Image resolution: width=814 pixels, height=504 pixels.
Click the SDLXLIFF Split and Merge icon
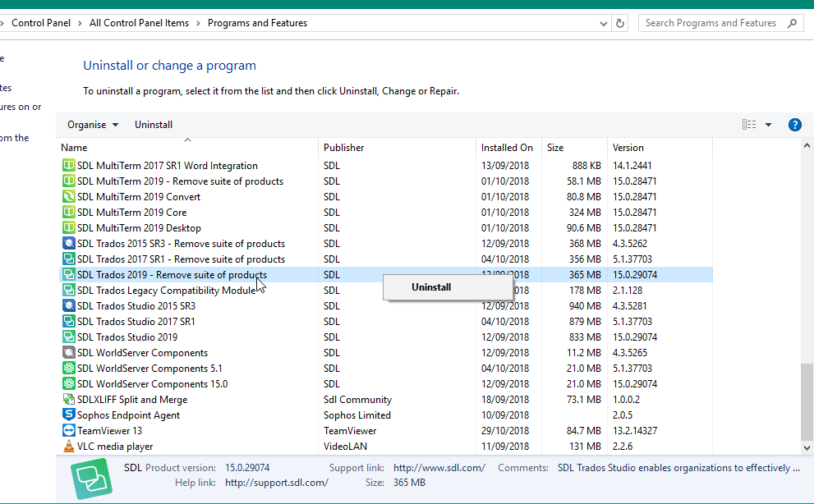[x=68, y=399]
